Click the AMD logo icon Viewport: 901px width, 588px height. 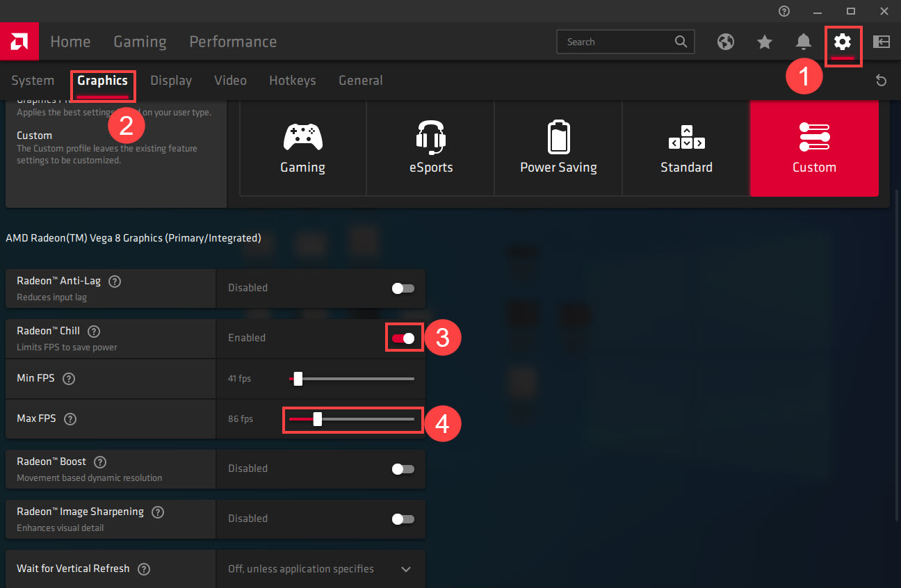coord(19,42)
